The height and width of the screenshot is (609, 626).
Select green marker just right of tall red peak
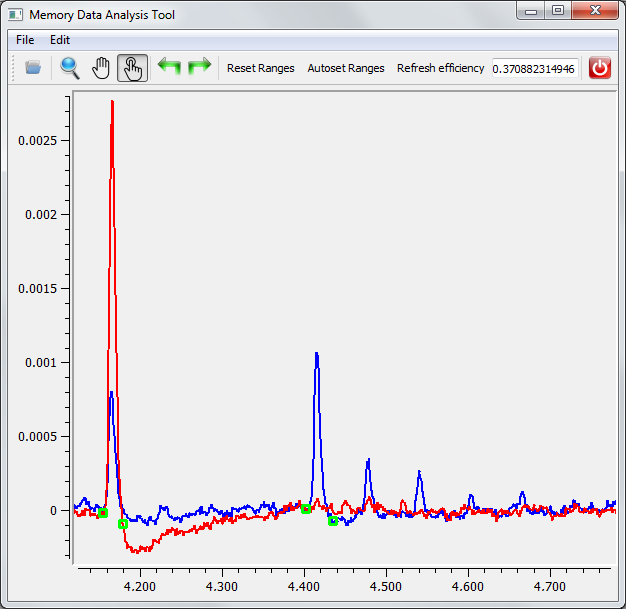123,524
